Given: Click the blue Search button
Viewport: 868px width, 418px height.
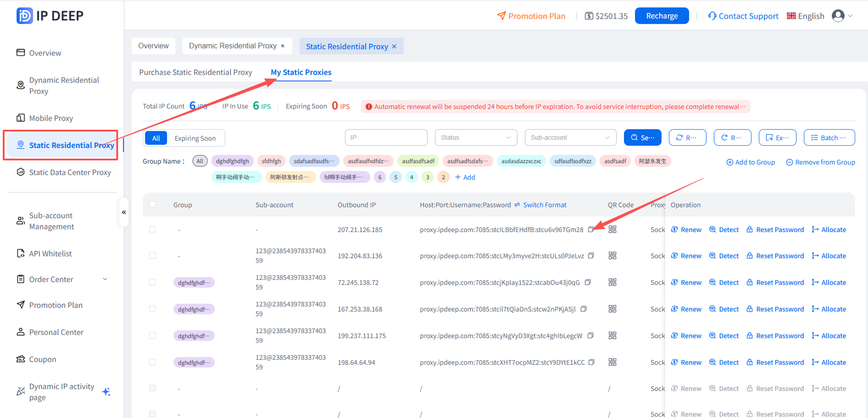Looking at the screenshot, I should coord(643,137).
